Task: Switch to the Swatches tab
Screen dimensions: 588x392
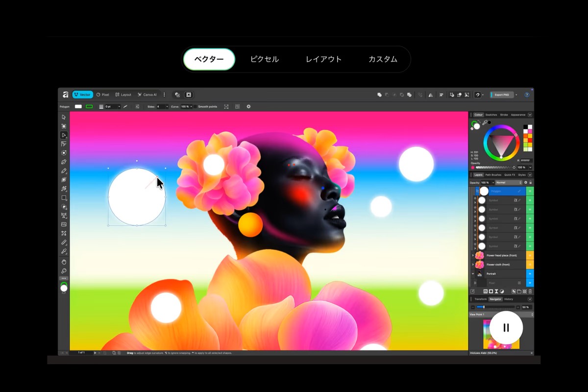Action: coord(491,115)
